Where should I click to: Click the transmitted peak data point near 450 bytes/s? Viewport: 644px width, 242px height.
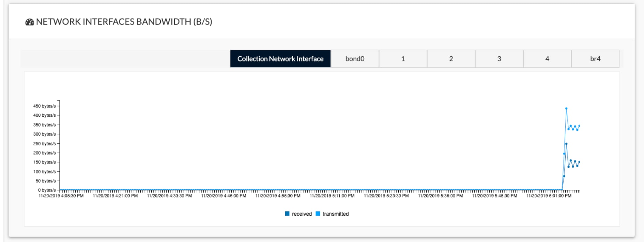click(566, 109)
